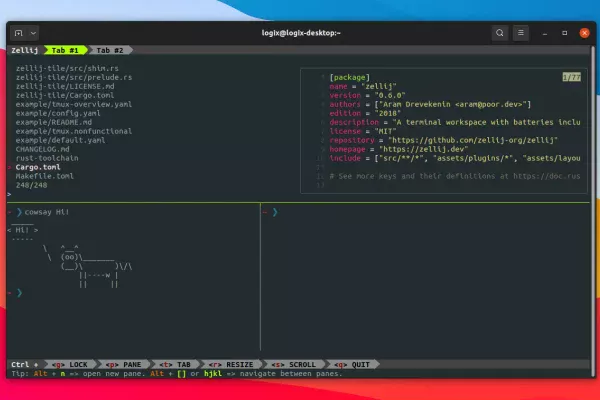600x400 pixels.
Task: Click the include = line in preview
Action: [455, 158]
